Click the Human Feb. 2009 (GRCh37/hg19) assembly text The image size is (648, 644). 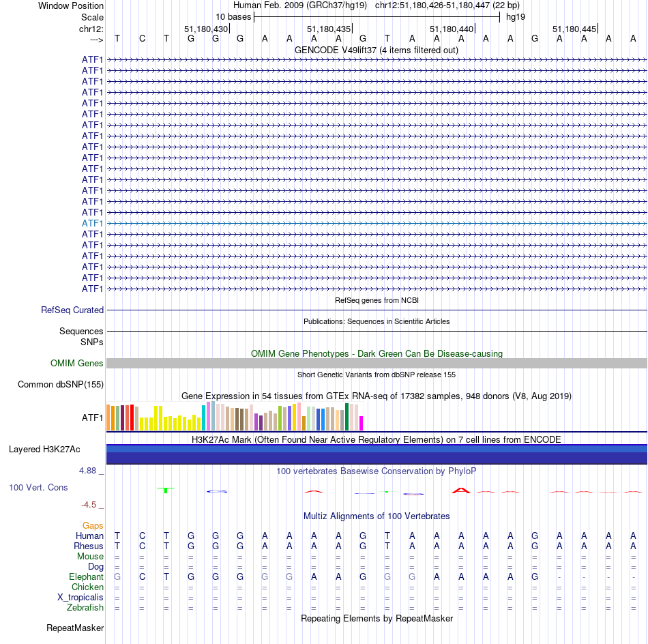[300, 5]
